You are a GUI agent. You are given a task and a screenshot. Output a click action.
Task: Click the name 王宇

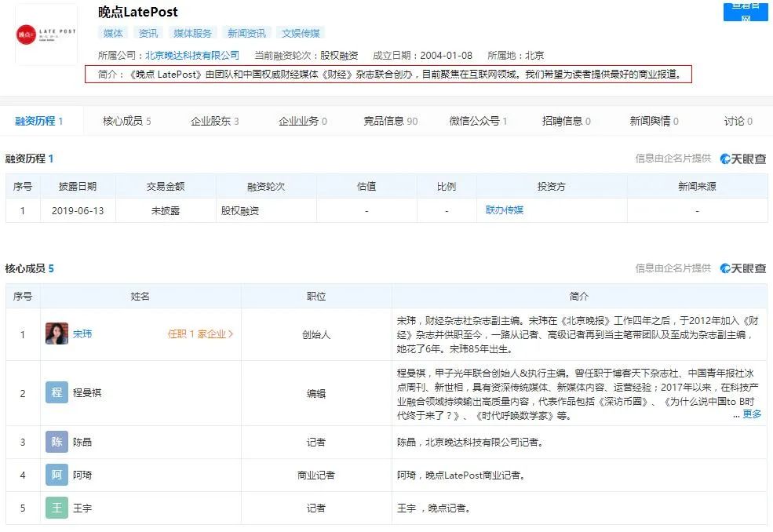pyautogui.click(x=82, y=508)
